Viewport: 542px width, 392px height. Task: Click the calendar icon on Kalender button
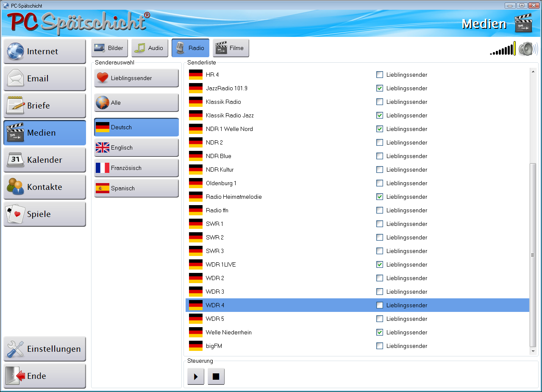(x=15, y=160)
